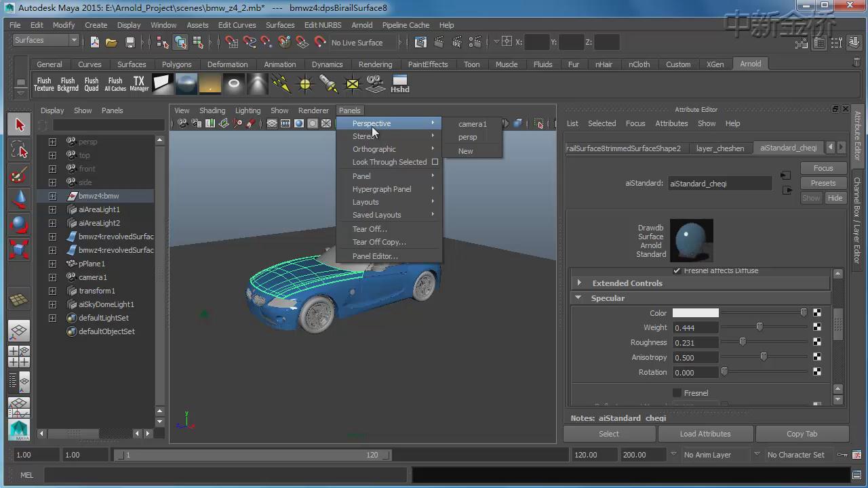Click the Flush Texture shelf icon
This screenshot has width=868, height=488.
[x=43, y=84]
